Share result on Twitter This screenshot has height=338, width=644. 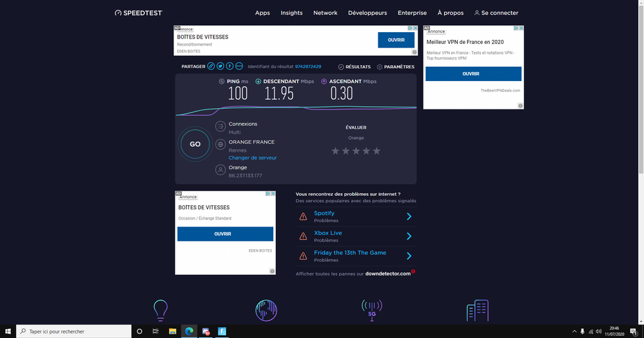pos(220,66)
